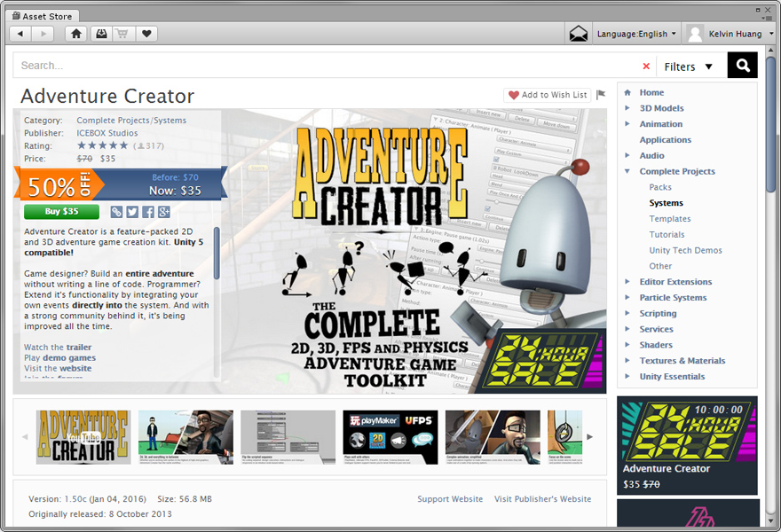The image size is (781, 532).
Task: Share Adventure Creator on Facebook
Action: (x=148, y=212)
